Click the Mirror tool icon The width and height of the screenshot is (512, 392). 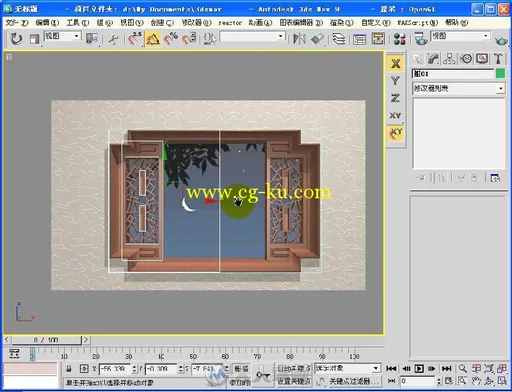click(x=299, y=39)
